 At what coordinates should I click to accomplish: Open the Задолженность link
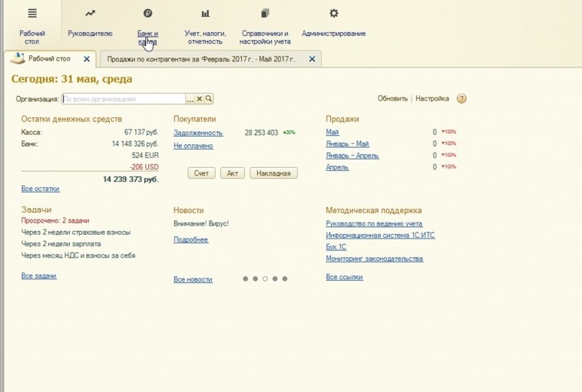(198, 133)
